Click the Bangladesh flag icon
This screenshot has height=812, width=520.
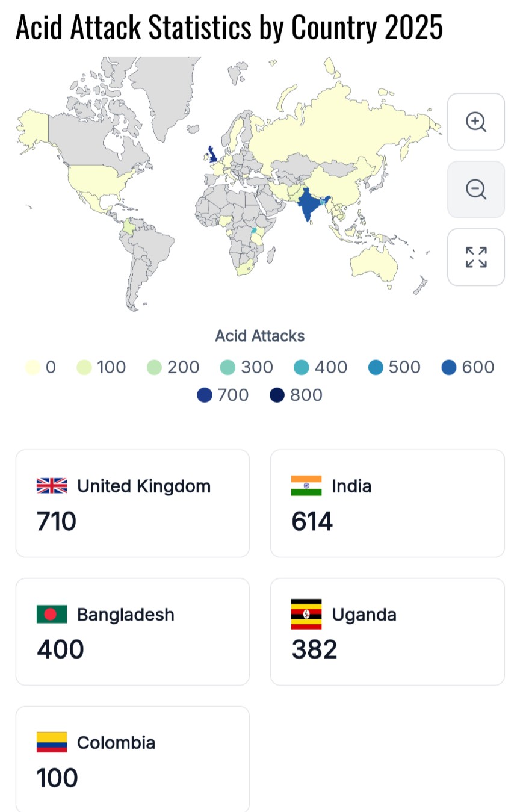52,614
